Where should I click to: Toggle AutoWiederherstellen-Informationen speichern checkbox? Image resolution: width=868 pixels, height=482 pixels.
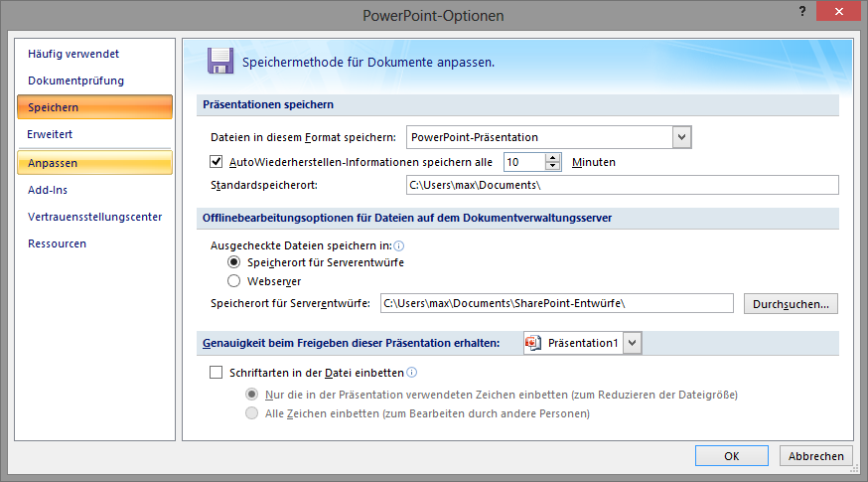click(x=216, y=162)
